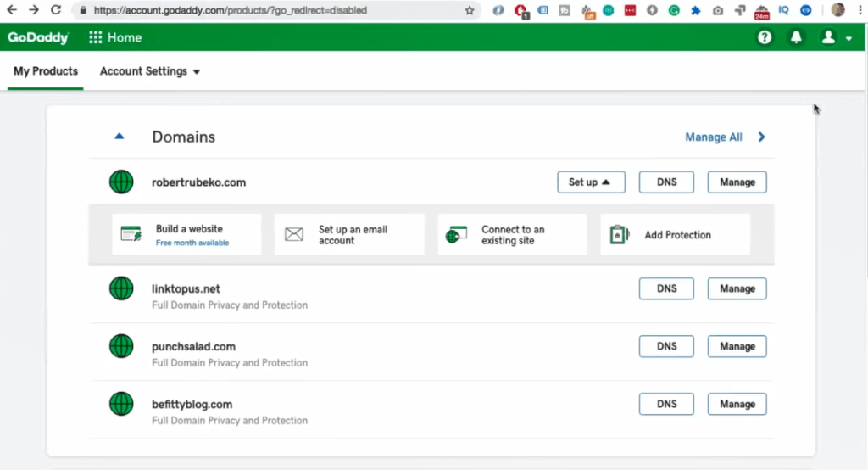
Task: Open the IQ extension icon
Action: [x=783, y=10]
